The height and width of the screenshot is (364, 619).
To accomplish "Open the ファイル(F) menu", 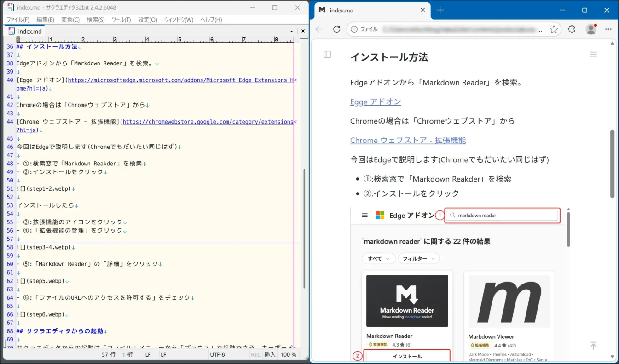I will tap(17, 20).
